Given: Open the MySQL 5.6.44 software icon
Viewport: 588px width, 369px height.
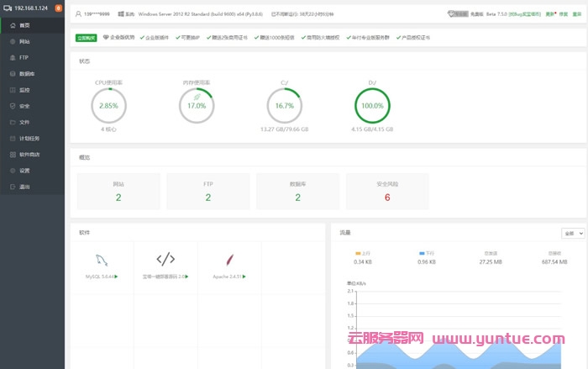Looking at the screenshot, I should (102, 259).
